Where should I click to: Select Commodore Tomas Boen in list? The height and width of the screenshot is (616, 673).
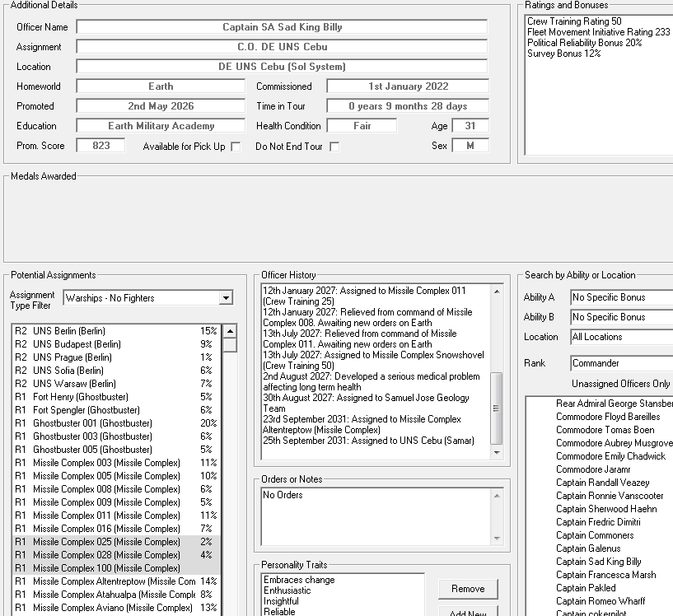(x=605, y=430)
